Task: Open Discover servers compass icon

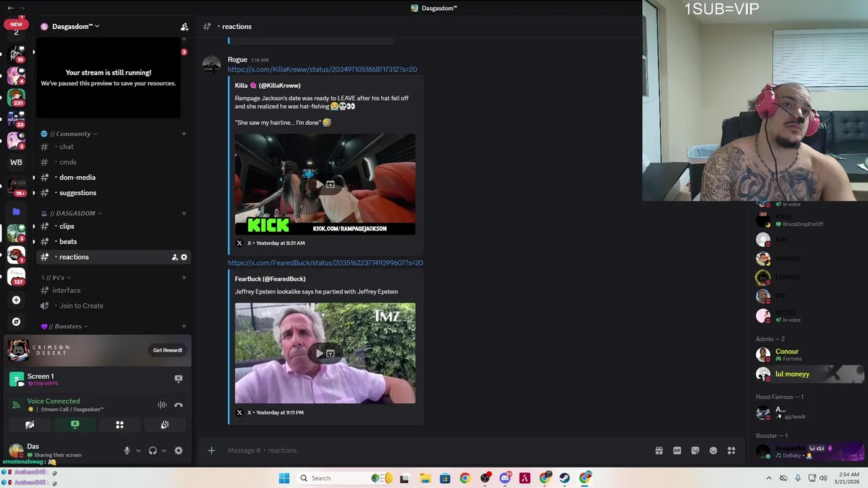Action: point(16,322)
